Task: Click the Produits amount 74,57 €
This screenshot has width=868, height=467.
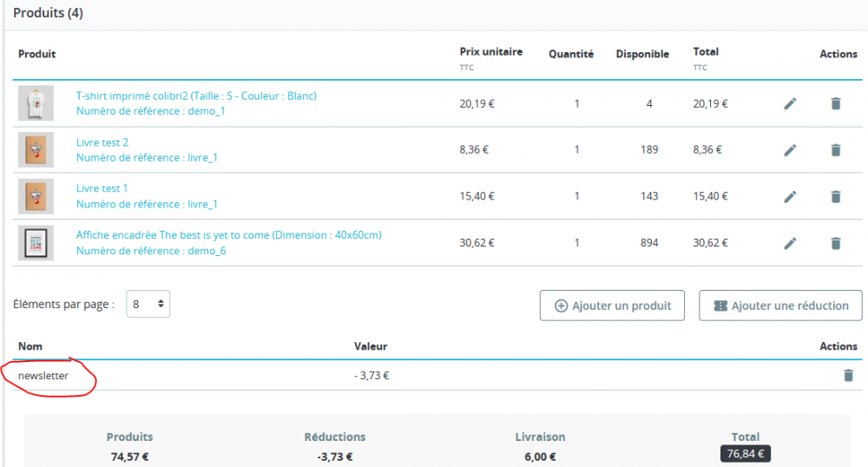Action: pos(129,457)
